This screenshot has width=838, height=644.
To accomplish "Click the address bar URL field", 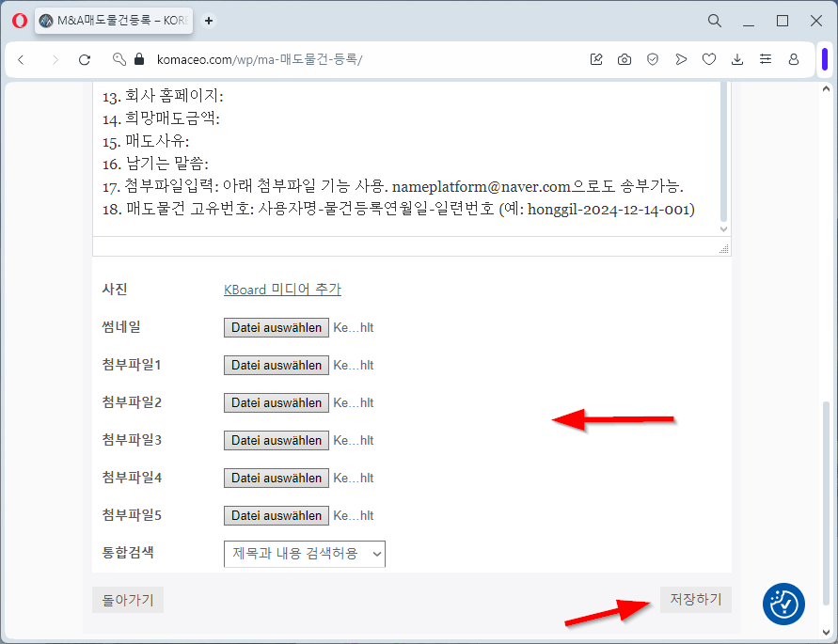I will pyautogui.click(x=357, y=59).
